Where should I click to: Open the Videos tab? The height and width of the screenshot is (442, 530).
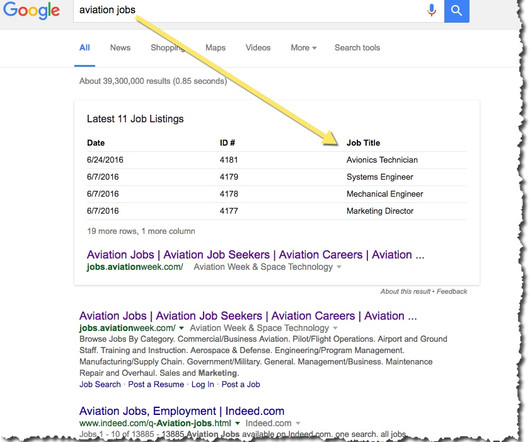258,48
